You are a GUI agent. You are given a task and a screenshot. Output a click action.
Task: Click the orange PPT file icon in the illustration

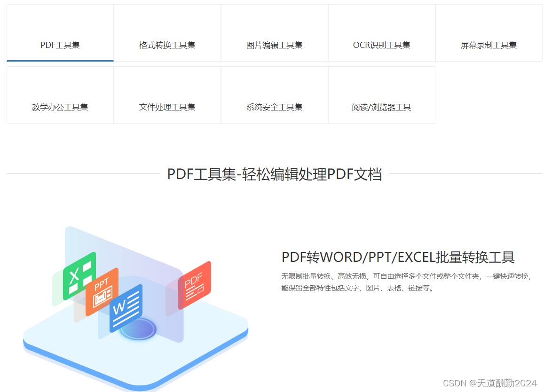coord(102,291)
